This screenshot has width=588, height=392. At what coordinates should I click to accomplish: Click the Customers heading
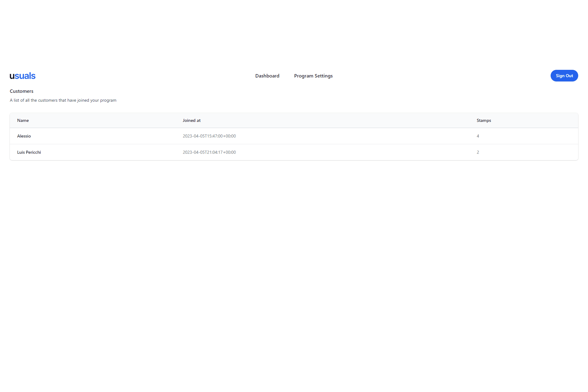pos(21,91)
